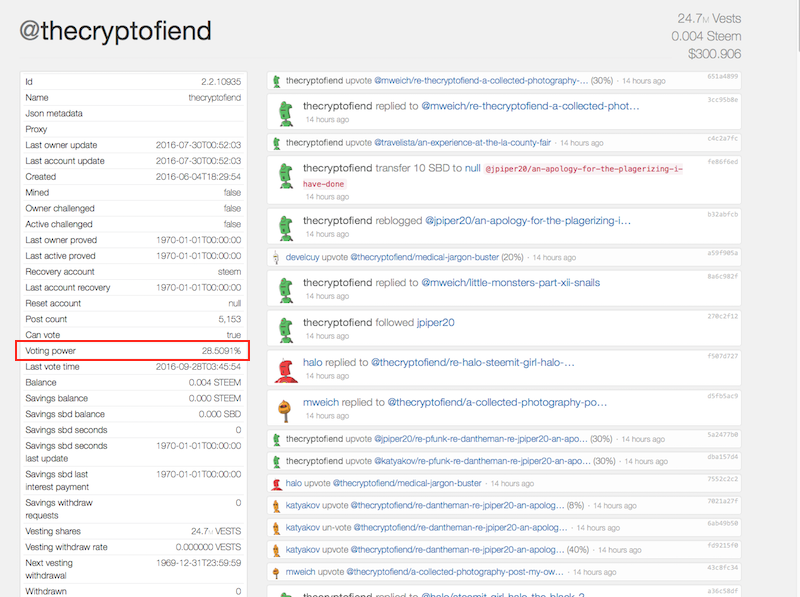The width and height of the screenshot is (800, 597).
Task: Click avatar icon beside 'transfer 10 SBD to null'
Action: [286, 176]
